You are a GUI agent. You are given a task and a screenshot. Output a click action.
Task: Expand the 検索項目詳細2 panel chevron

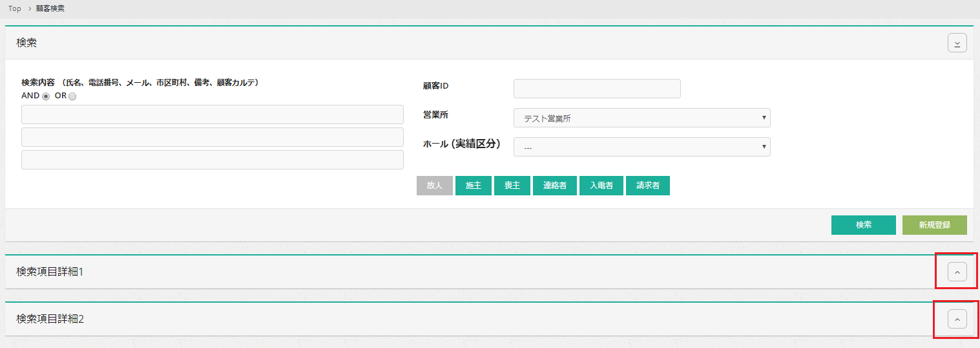(x=957, y=319)
